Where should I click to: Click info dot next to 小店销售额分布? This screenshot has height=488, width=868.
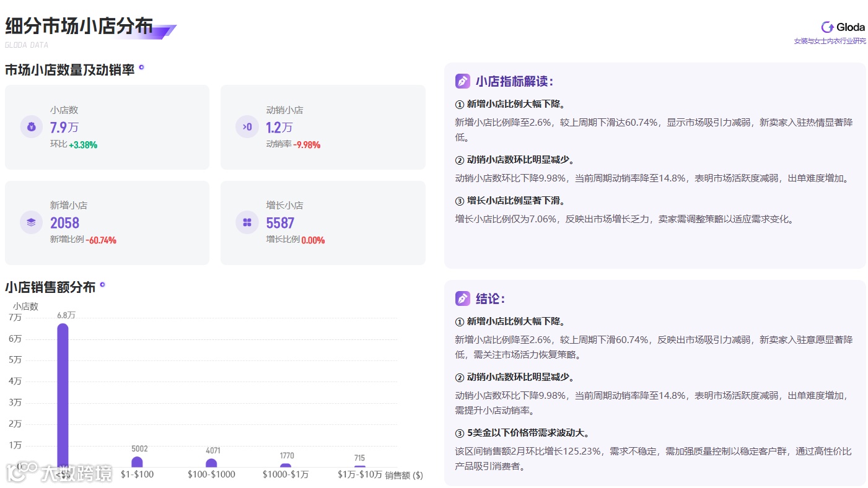coord(102,285)
